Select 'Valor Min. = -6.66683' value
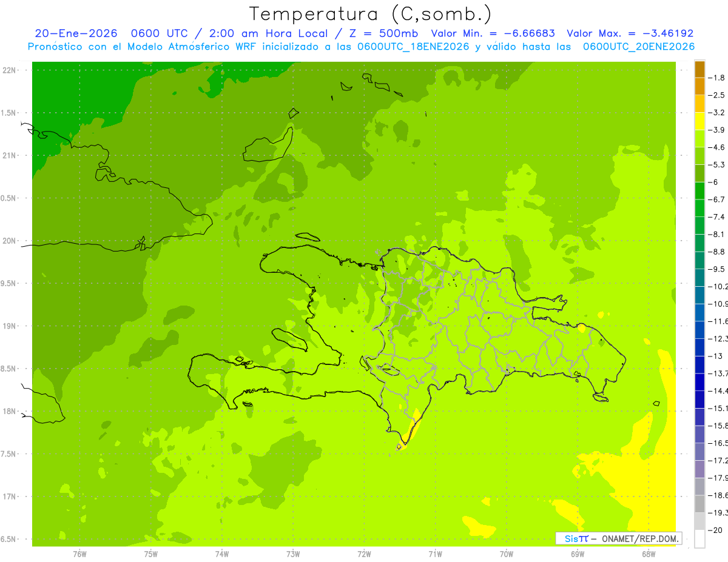Viewport: 728px width, 562px height. click(x=493, y=33)
